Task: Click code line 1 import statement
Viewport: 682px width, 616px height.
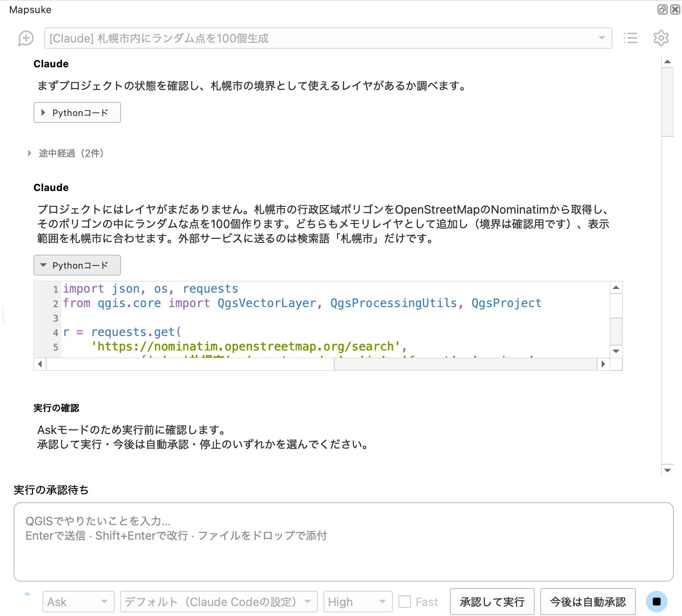Action: [150, 289]
